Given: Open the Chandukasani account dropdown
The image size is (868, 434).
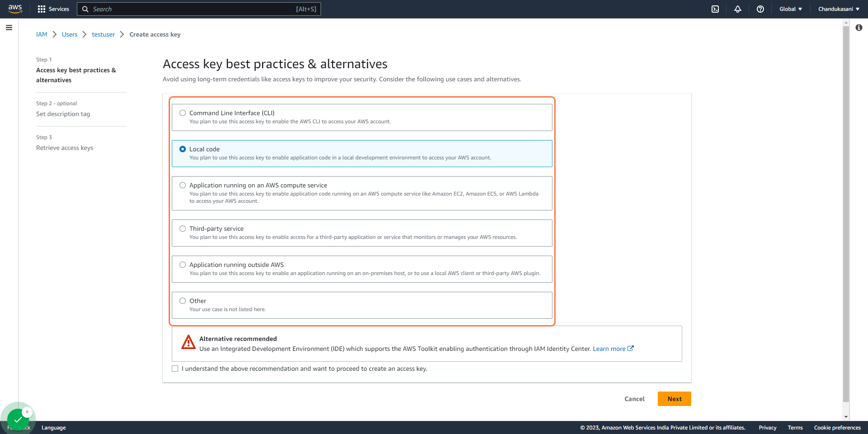Looking at the screenshot, I should 839,9.
